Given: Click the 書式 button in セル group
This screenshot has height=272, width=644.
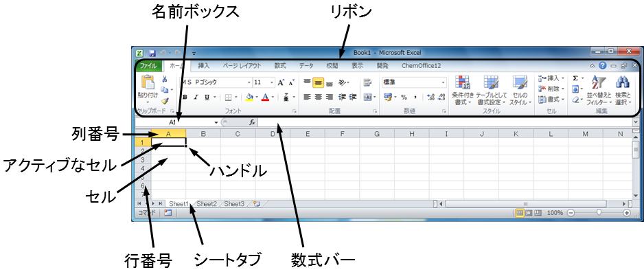Looking at the screenshot, I should (551, 100).
